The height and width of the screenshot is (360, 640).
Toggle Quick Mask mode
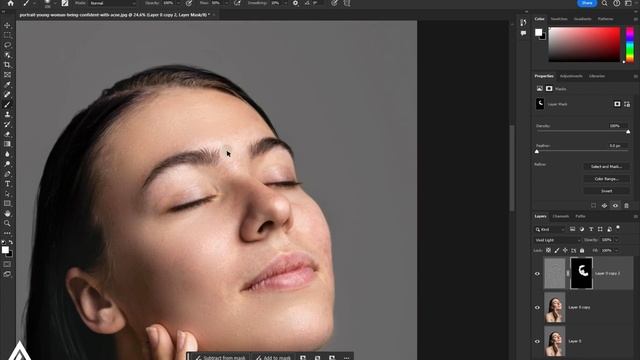[x=7, y=264]
